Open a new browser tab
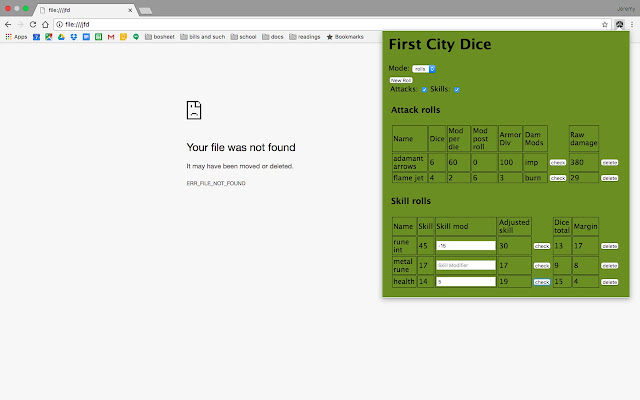This screenshot has height=400, width=640. 146,11
